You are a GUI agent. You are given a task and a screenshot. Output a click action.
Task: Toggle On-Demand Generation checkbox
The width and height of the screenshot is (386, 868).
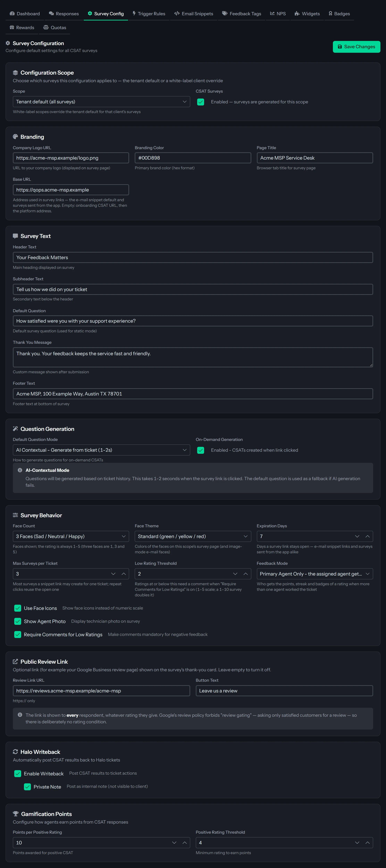(201, 450)
